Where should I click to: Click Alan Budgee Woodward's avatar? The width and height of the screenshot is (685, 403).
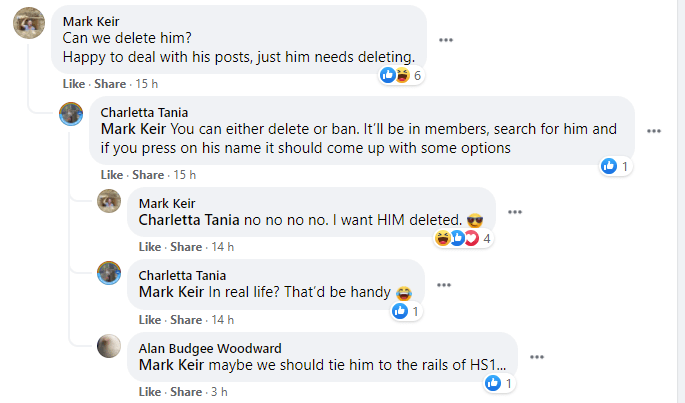click(109, 347)
